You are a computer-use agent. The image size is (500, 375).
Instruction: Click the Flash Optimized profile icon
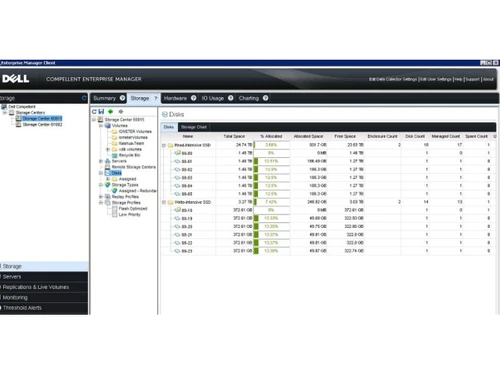[x=115, y=209]
